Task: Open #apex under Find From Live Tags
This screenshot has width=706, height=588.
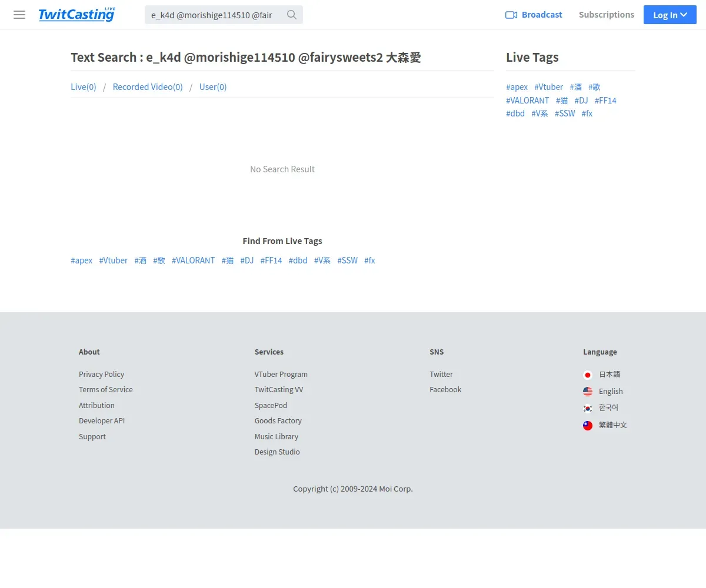Action: [82, 260]
